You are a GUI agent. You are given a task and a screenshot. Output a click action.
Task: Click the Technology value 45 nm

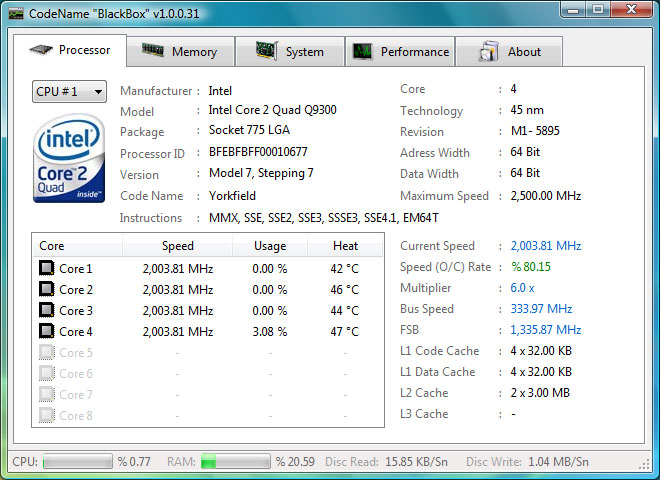point(527,110)
